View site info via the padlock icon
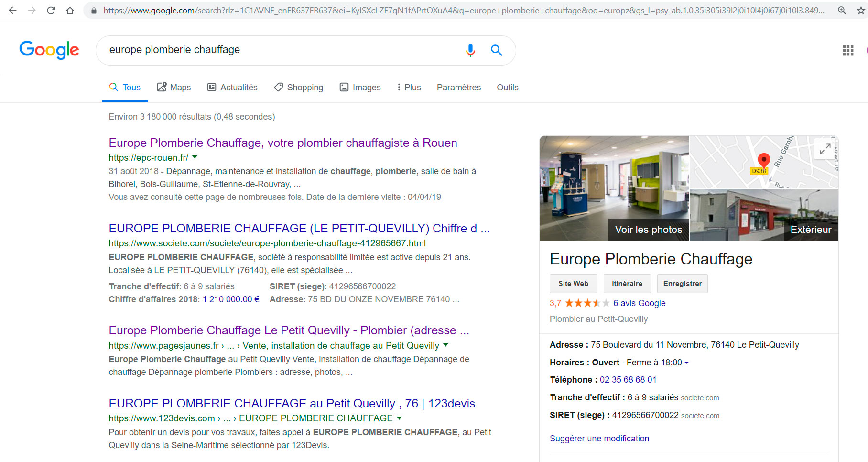 pyautogui.click(x=94, y=11)
